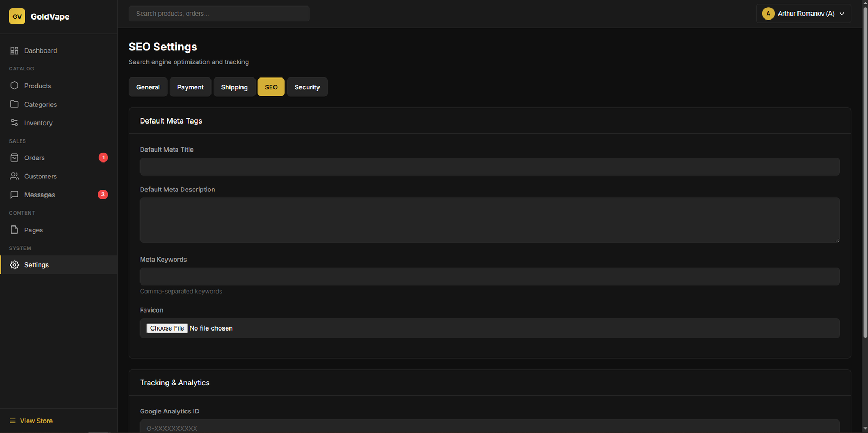Open the Dashboard grid icon
The width and height of the screenshot is (868, 433).
(15, 50)
